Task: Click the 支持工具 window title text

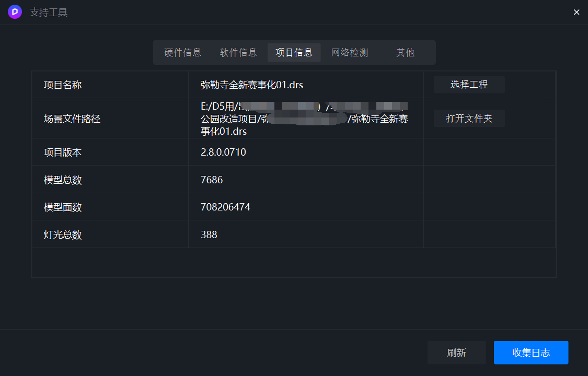Action: (x=49, y=13)
